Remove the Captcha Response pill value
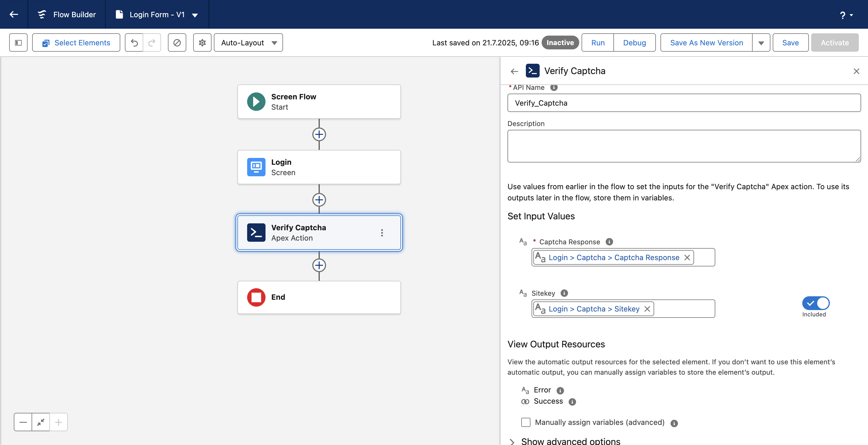 click(x=687, y=258)
